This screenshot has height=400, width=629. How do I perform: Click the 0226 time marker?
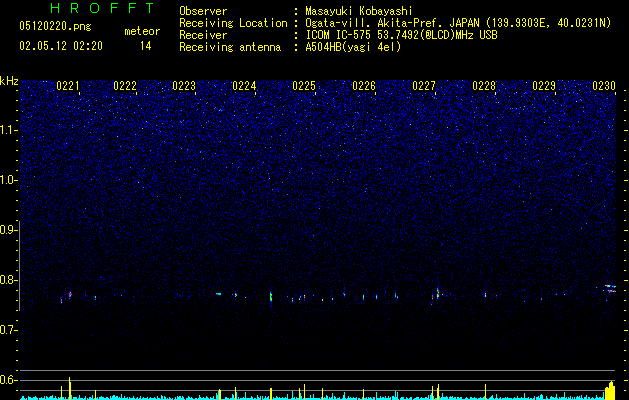tap(364, 86)
